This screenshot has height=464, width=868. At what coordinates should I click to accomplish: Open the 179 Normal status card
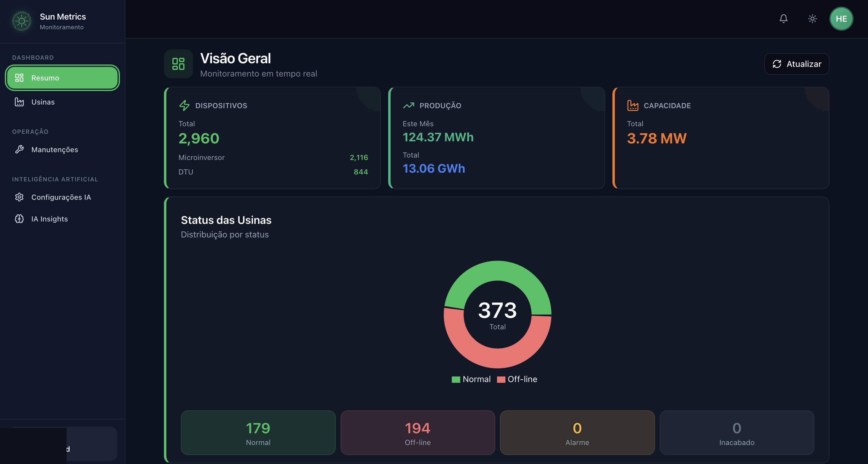[258, 433]
